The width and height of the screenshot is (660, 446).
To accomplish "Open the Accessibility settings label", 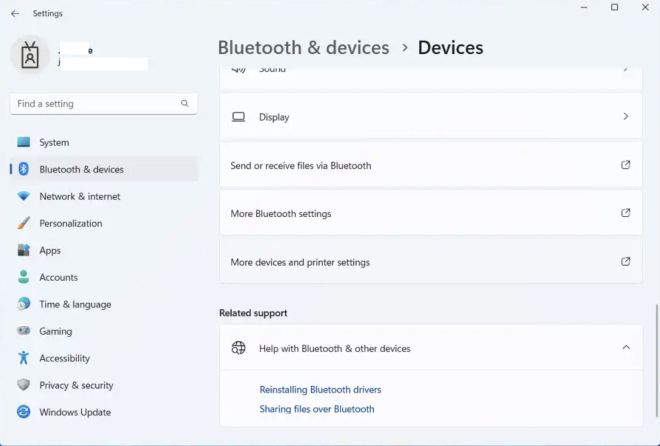I will point(64,358).
